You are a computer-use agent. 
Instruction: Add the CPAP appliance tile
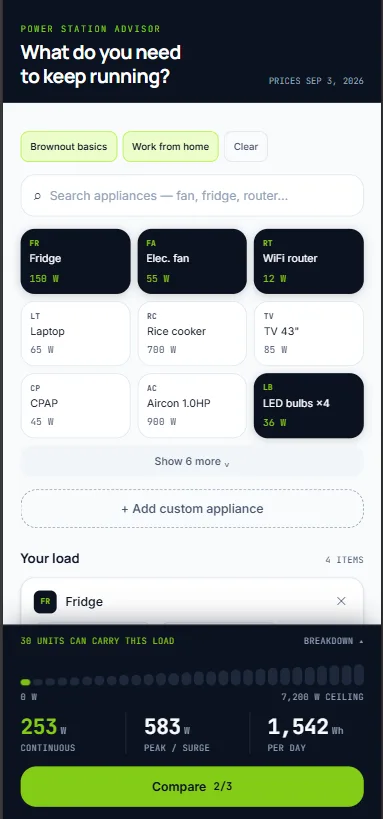point(76,405)
